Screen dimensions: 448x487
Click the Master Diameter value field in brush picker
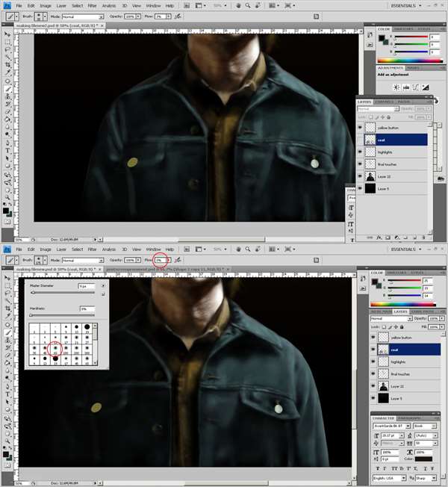(x=87, y=286)
